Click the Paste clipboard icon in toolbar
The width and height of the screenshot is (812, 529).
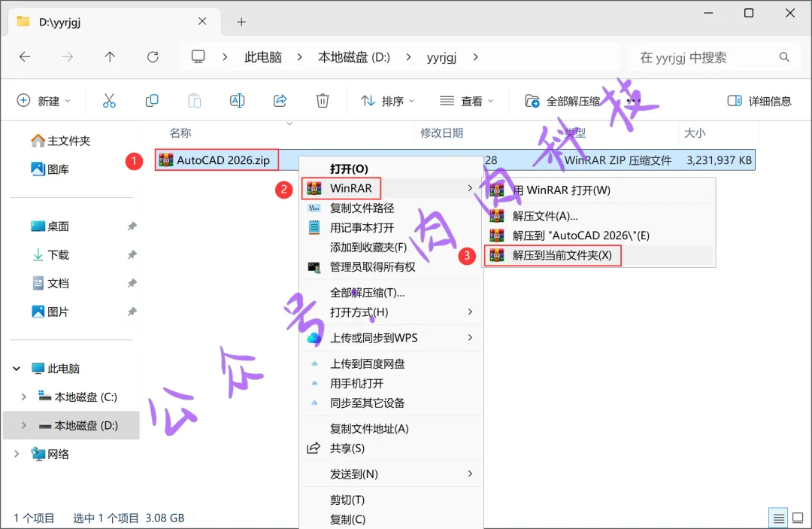195,101
